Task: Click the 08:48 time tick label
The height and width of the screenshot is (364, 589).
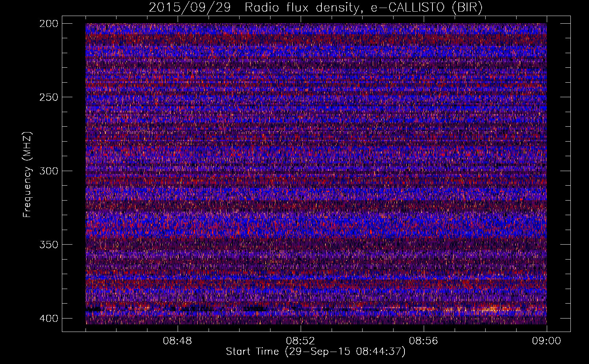Action: pyautogui.click(x=178, y=341)
